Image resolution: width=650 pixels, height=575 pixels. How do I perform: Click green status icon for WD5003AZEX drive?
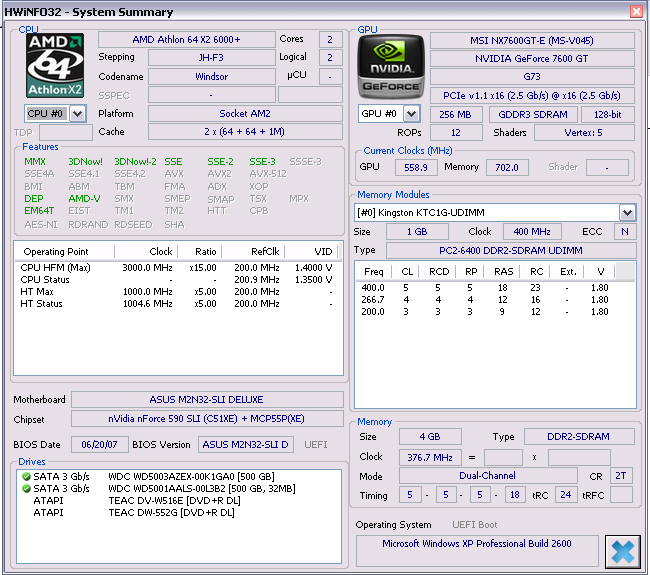(x=27, y=476)
